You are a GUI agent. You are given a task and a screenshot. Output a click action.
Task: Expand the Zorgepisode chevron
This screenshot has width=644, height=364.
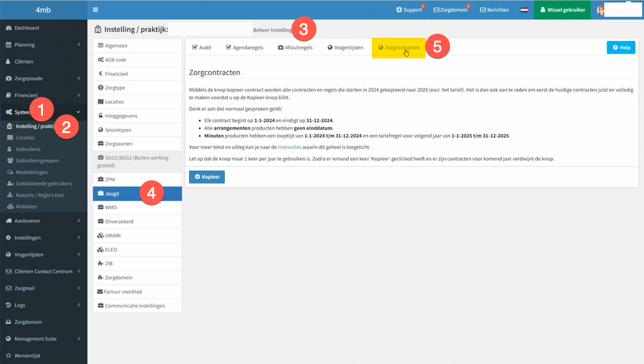(x=78, y=78)
